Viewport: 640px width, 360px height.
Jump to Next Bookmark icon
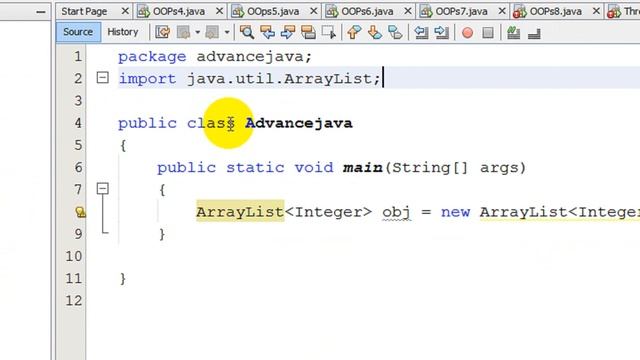pos(375,32)
